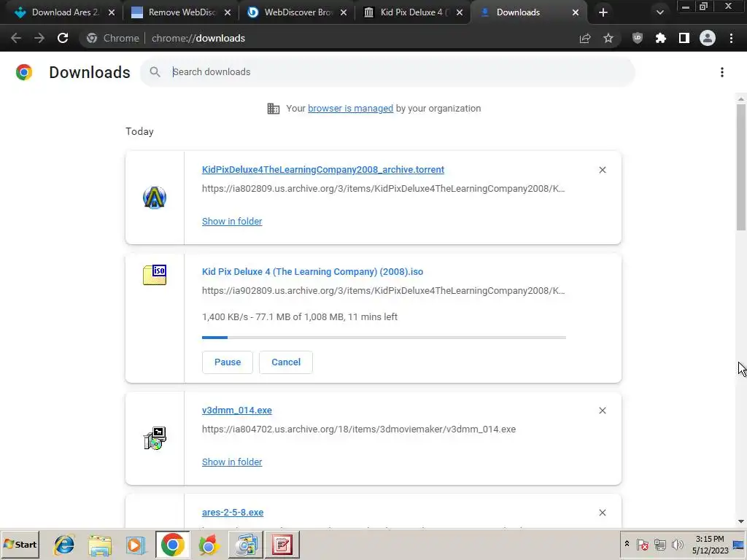The width and height of the screenshot is (747, 560).
Task: Click the Kid Pix Deluxe 4 .iso file name
Action: pos(312,272)
